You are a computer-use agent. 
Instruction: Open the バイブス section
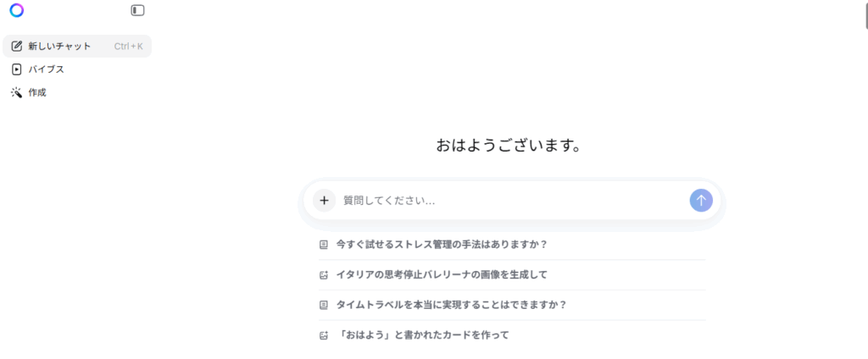[47, 69]
